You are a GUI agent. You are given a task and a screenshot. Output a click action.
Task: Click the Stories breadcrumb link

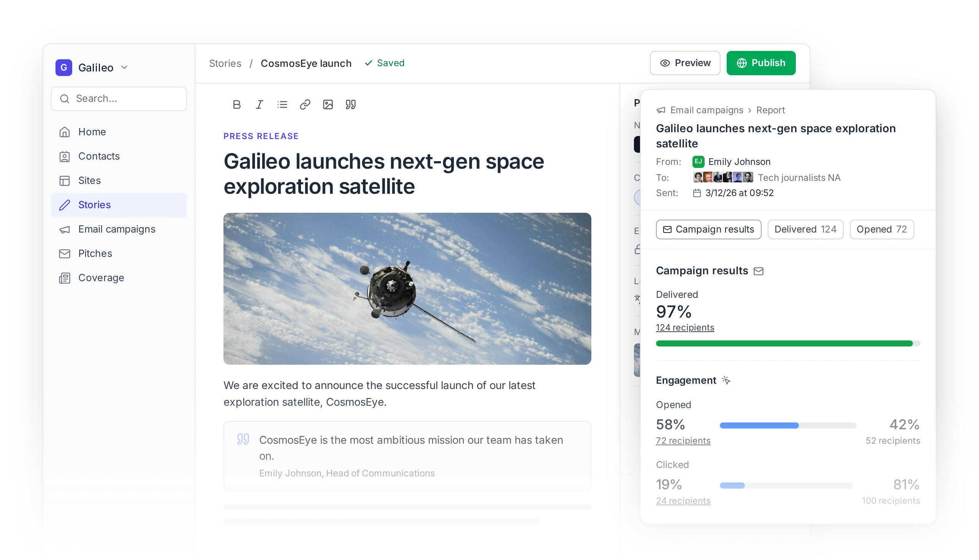coord(225,63)
